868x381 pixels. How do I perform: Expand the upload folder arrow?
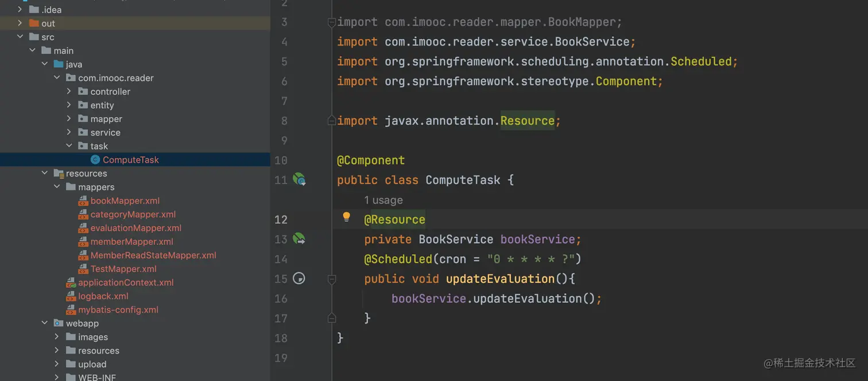click(x=57, y=364)
